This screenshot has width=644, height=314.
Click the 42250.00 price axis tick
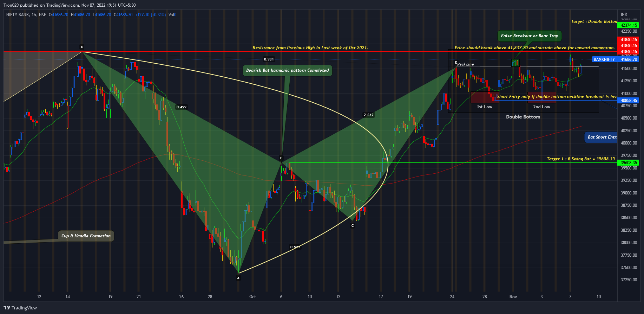click(629, 31)
